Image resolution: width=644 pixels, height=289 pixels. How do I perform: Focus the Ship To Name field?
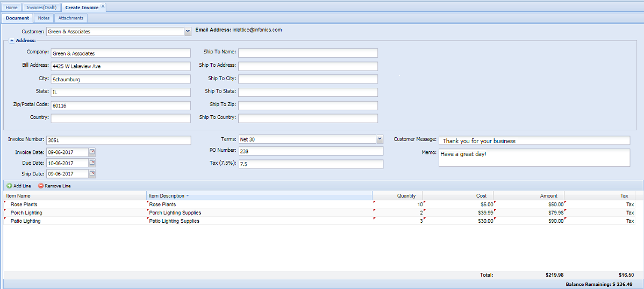307,53
